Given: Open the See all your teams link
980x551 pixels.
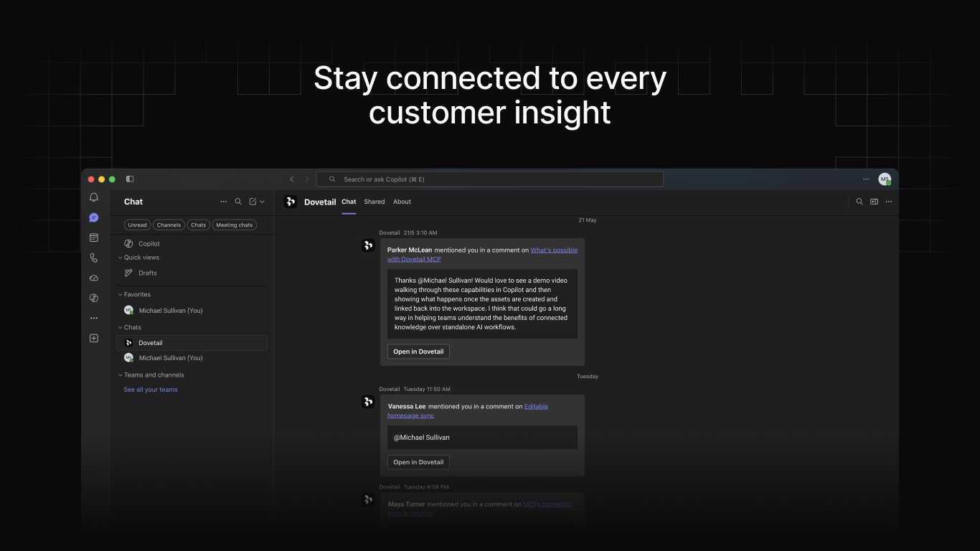Looking at the screenshot, I should tap(151, 390).
